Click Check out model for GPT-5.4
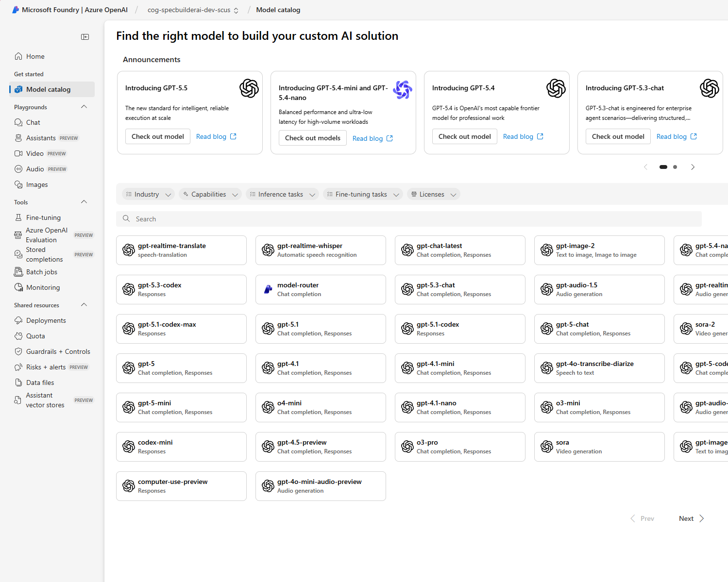Image resolution: width=728 pixels, height=582 pixels. point(465,136)
